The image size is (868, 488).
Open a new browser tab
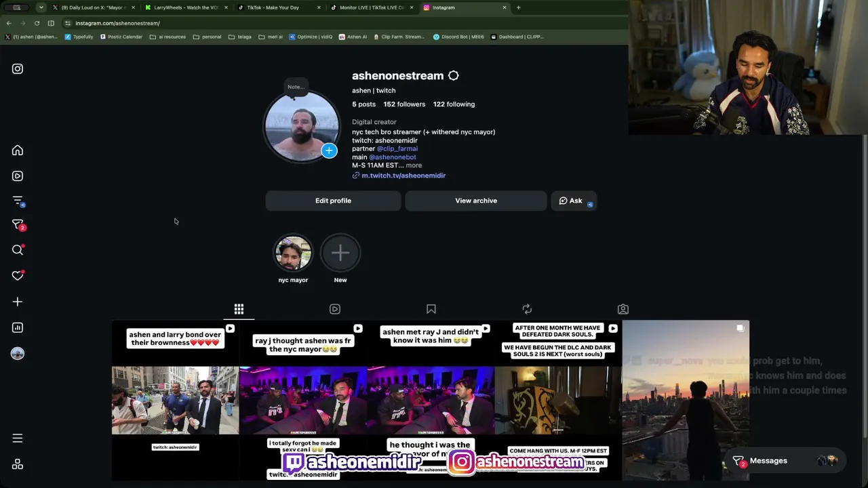tap(519, 7)
